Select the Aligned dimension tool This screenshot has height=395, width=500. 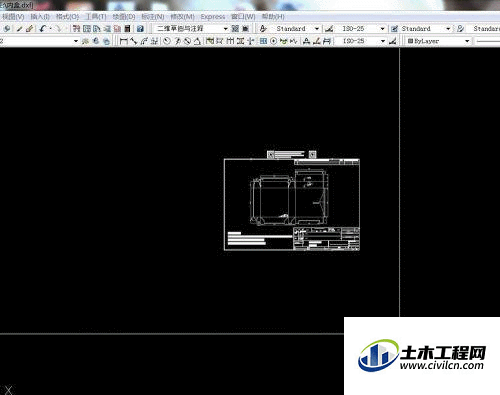point(134,41)
